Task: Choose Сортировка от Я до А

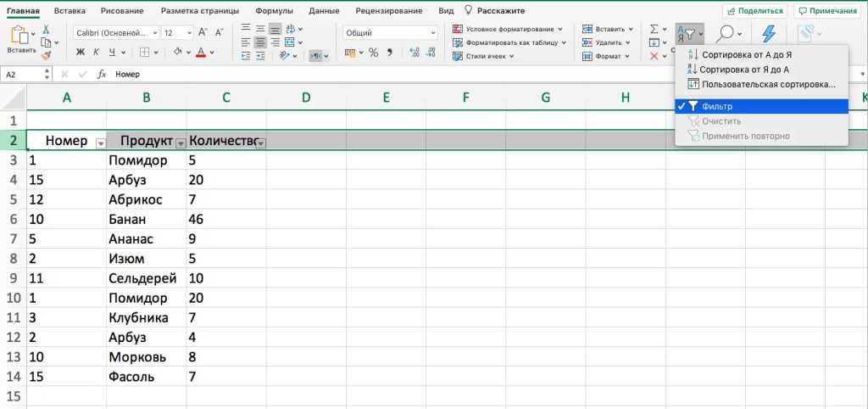Action: 761,70
